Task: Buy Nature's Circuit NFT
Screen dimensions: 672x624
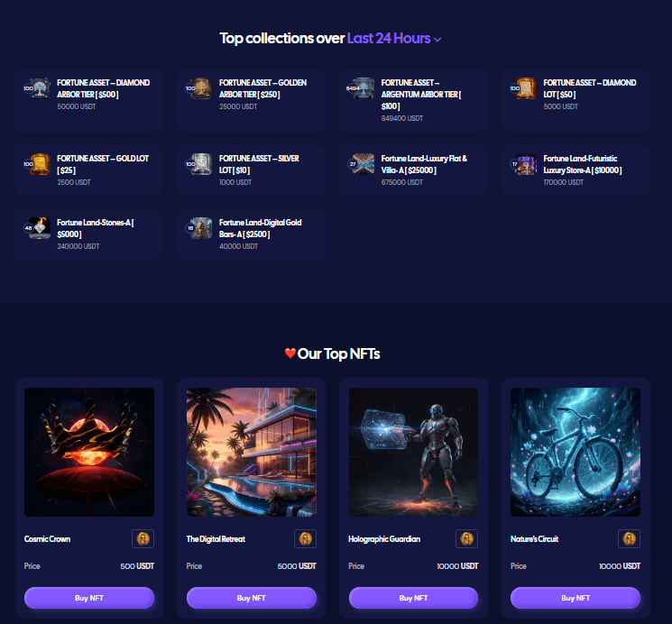Action: pos(575,598)
